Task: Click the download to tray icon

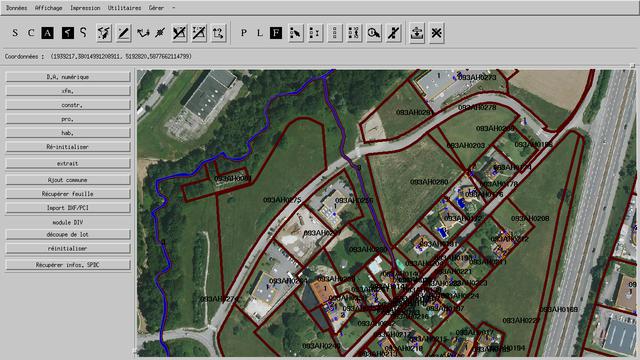Action: [417, 33]
